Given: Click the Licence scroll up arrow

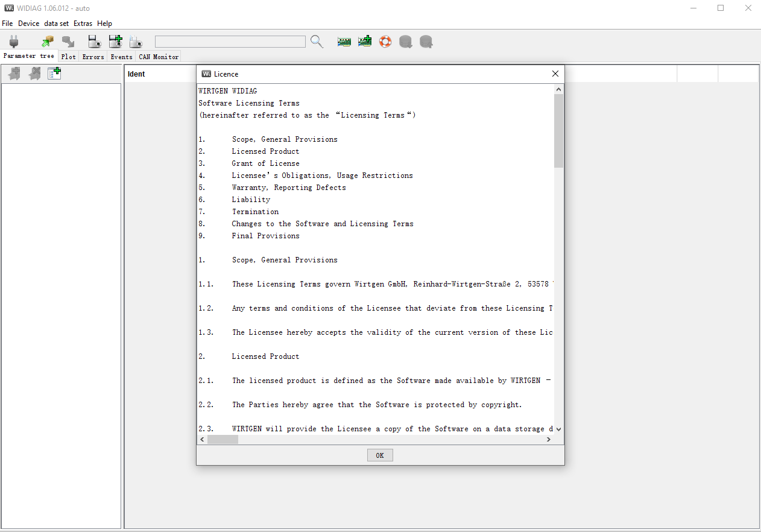Looking at the screenshot, I should (558, 89).
